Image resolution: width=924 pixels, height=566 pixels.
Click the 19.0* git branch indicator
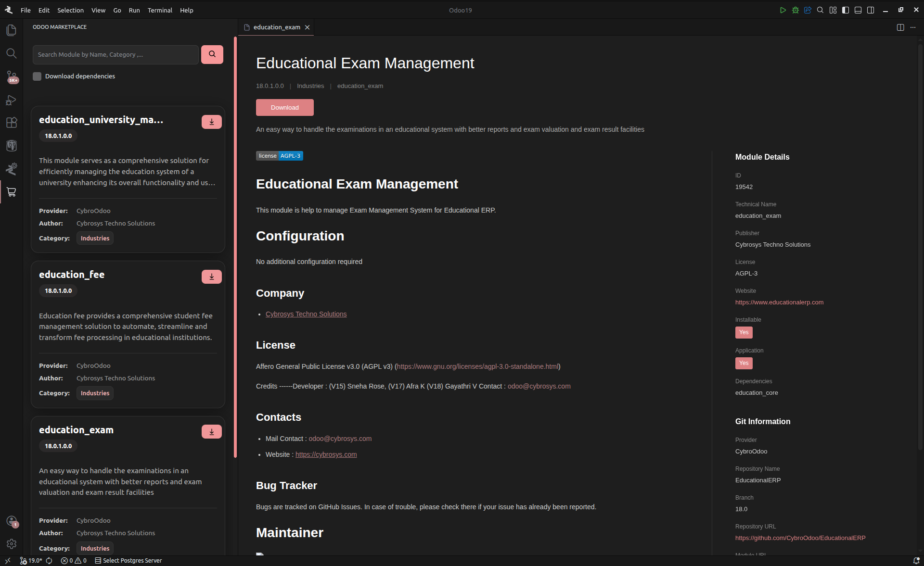pyautogui.click(x=31, y=561)
